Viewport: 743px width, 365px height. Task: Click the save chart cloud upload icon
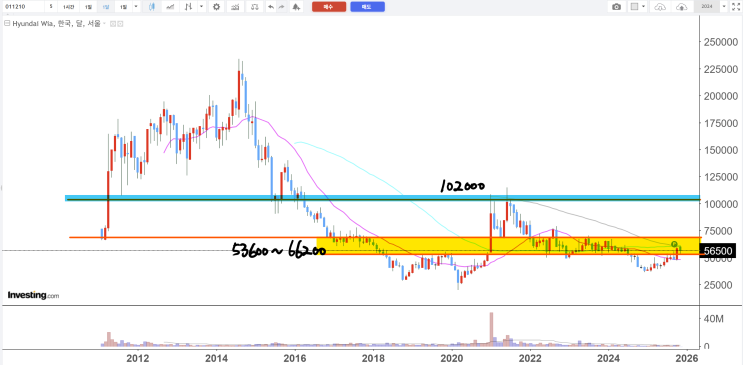pos(681,7)
